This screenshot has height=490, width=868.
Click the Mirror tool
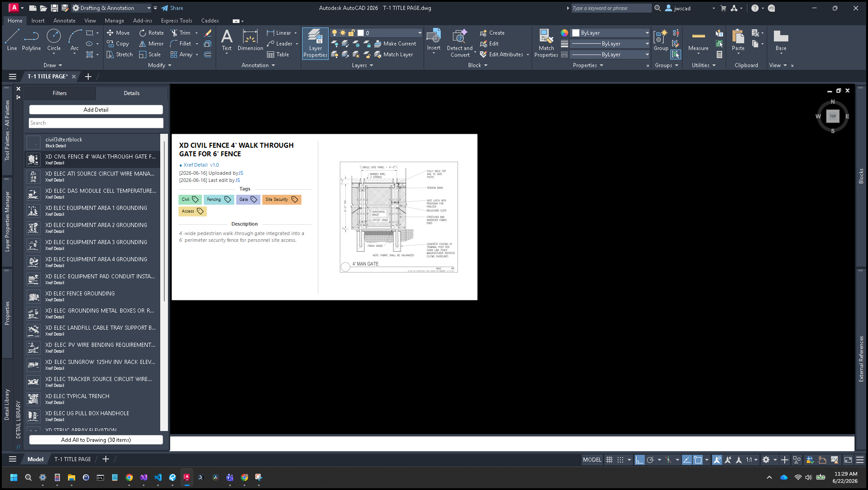[151, 44]
